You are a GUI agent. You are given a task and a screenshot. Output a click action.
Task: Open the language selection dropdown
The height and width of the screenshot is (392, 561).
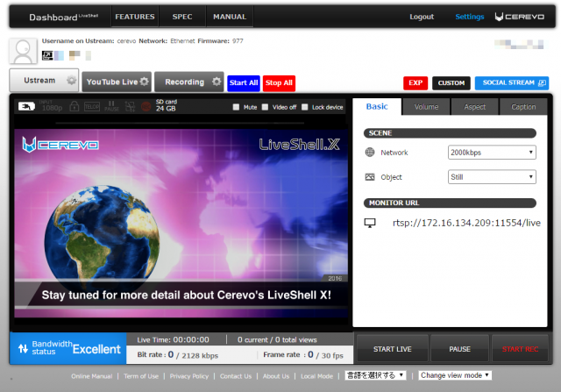375,375
